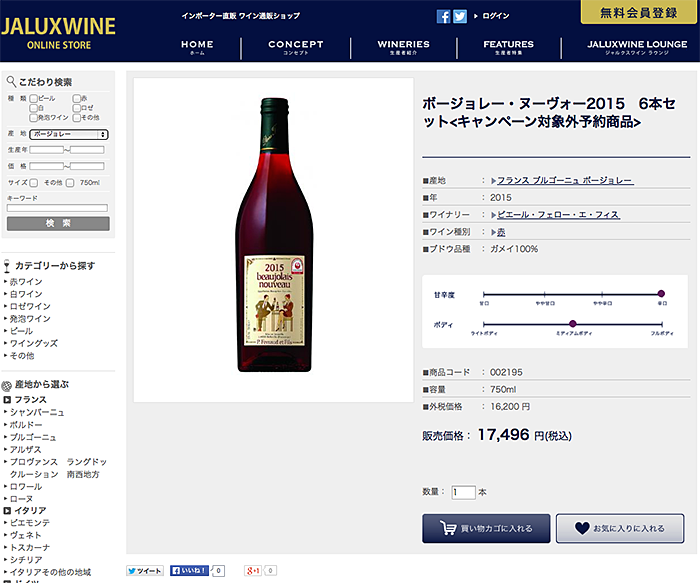Select the シャンパーニュ region

coord(37,412)
